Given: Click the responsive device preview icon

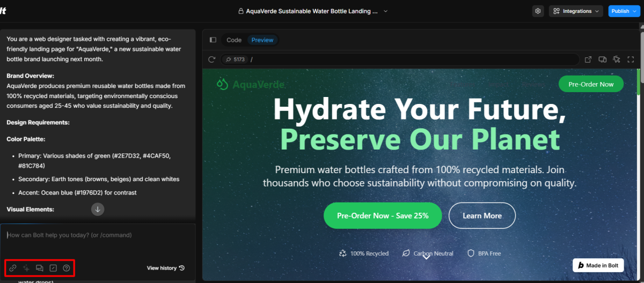Looking at the screenshot, I should pyautogui.click(x=602, y=59).
